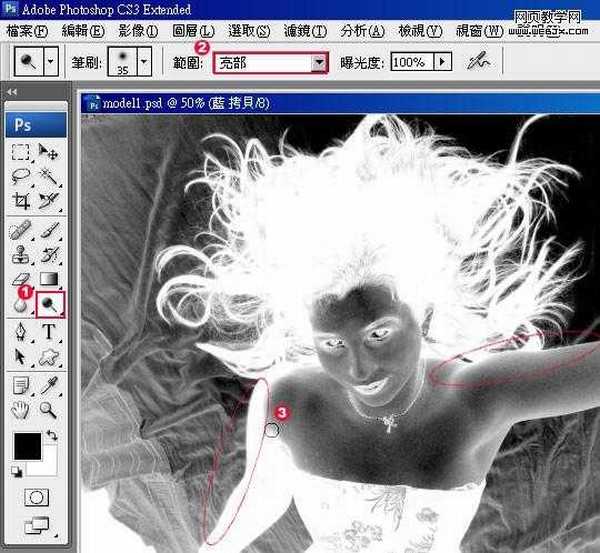Select the Move tool
The height and width of the screenshot is (553, 600).
(x=47, y=153)
